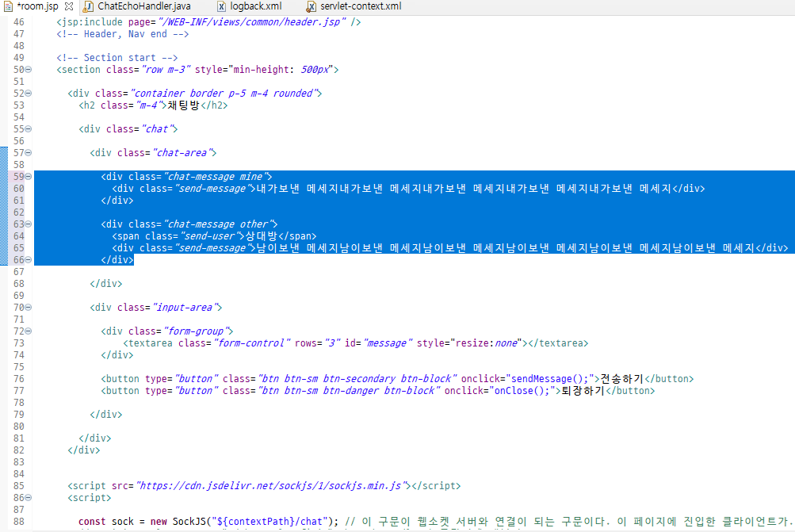Screen dimensions: 795x532
Task: Open the ChatEchoHandler.java tab
Action: point(144,6)
